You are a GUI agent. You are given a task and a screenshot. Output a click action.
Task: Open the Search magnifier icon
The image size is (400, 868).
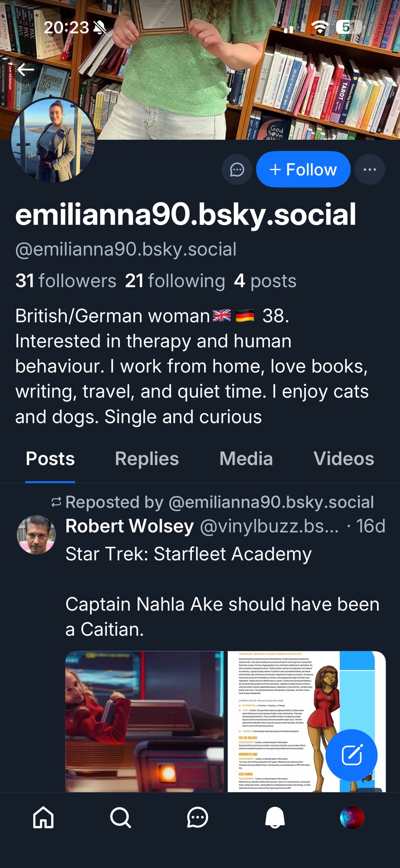120,818
